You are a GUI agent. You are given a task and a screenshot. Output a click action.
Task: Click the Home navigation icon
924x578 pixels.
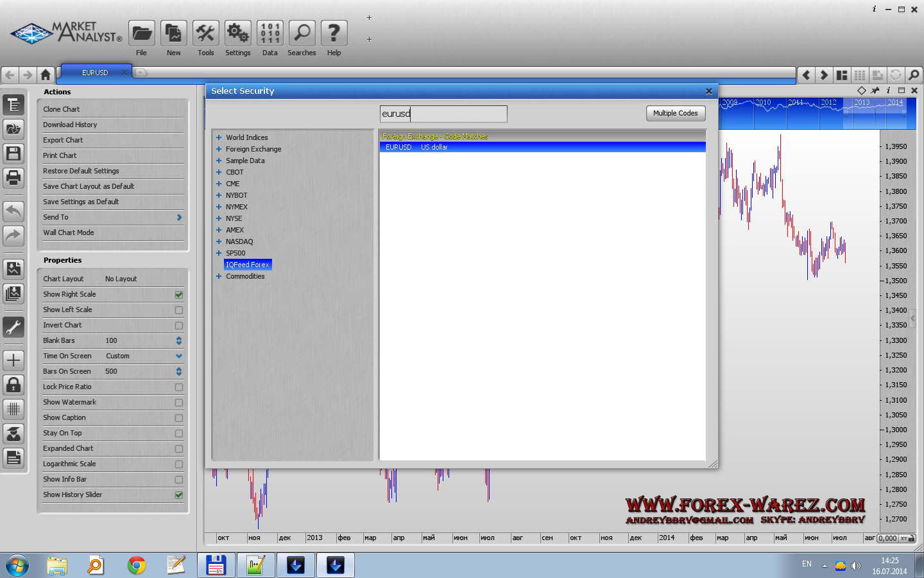[45, 74]
